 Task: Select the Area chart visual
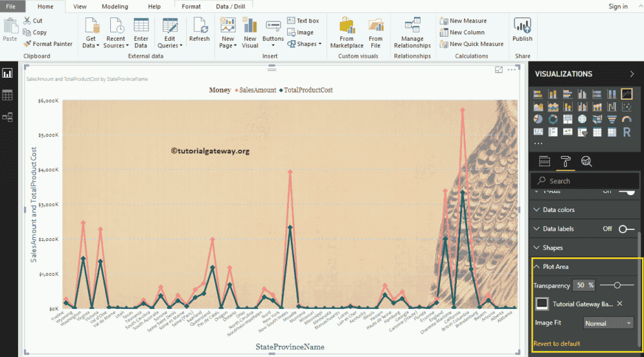538,107
